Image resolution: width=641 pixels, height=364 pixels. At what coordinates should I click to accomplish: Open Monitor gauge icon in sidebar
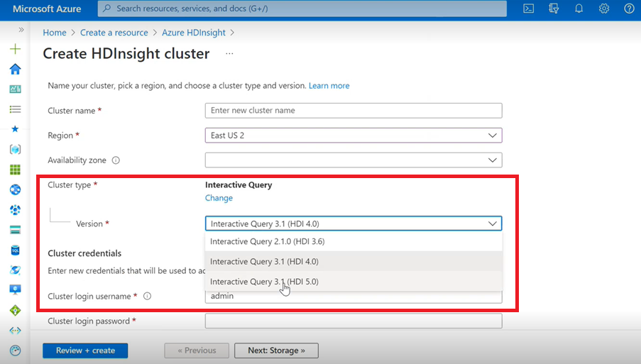click(15, 351)
